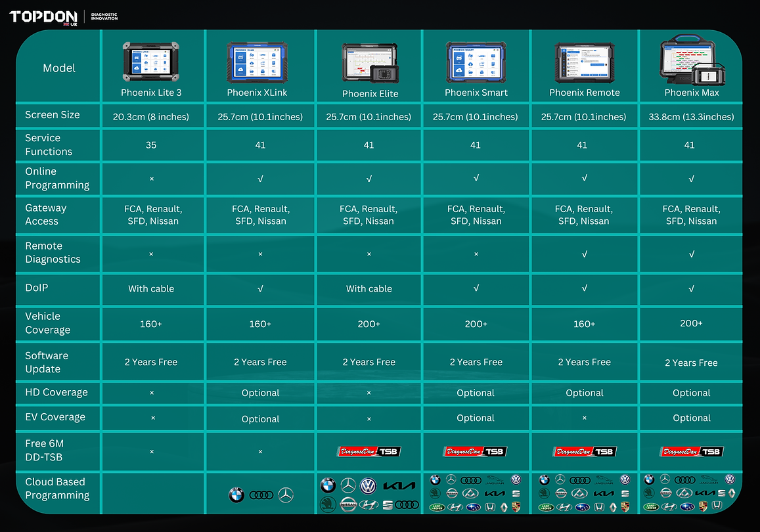The image size is (760, 532).
Task: Click the Kia logo in Phoenix Elite column
Action: 399,485
